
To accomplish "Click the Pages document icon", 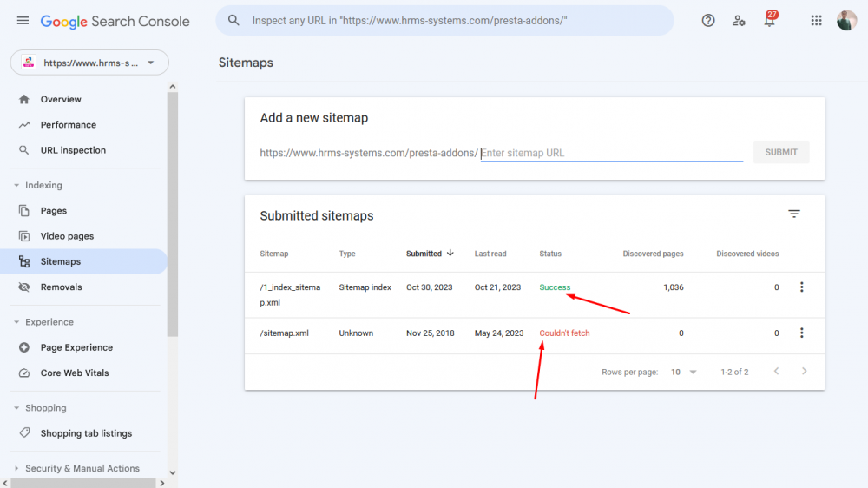I will point(23,210).
